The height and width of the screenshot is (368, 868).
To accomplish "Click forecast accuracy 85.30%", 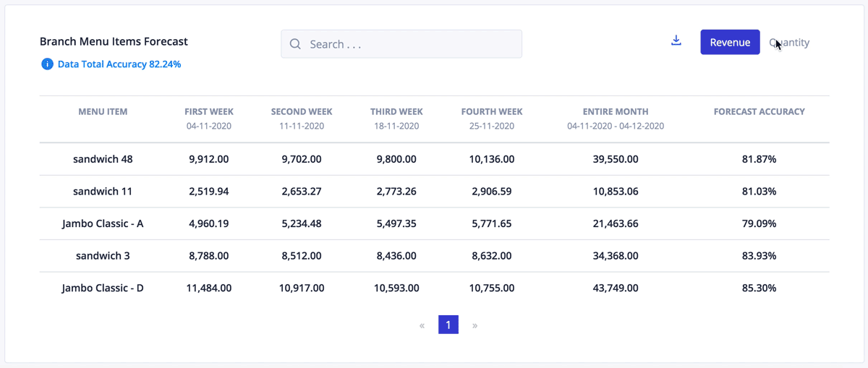I will click(759, 288).
